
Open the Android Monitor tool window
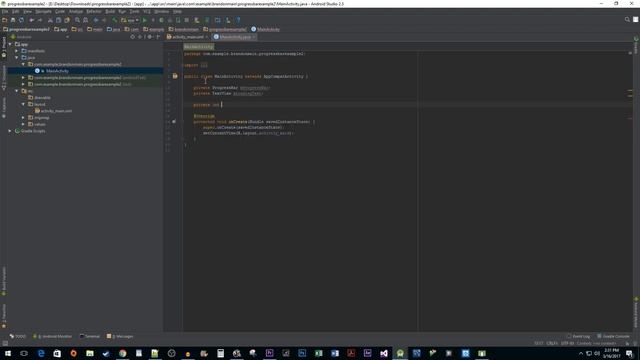point(52,336)
